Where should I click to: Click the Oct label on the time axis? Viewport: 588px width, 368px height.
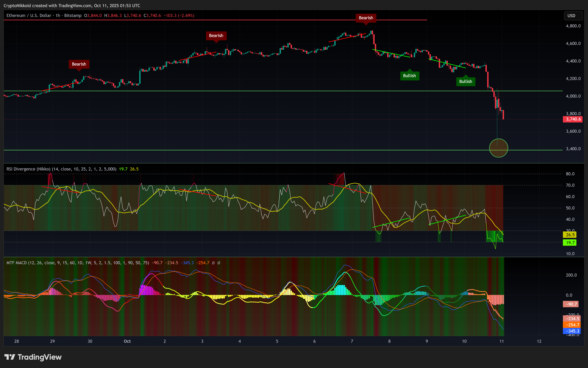pos(127,341)
